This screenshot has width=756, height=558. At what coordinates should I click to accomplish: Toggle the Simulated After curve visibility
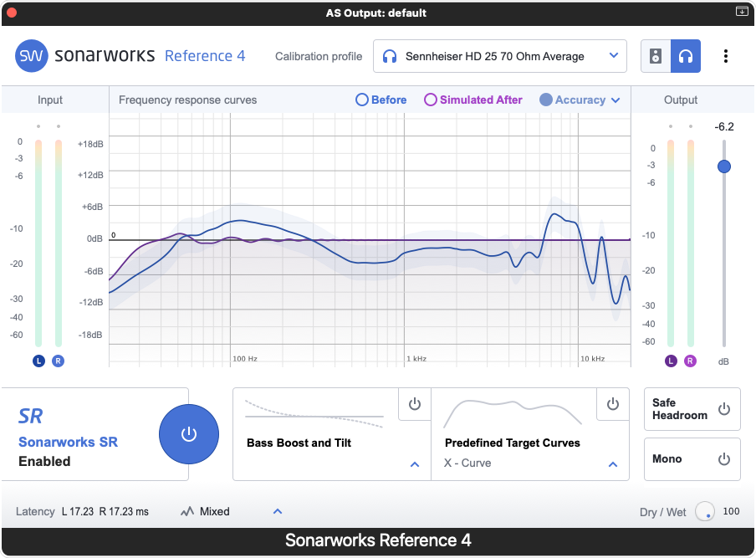[x=473, y=100]
